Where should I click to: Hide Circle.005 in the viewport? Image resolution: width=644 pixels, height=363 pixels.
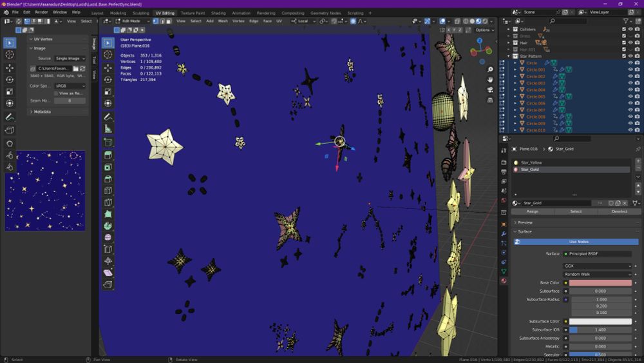630,96
